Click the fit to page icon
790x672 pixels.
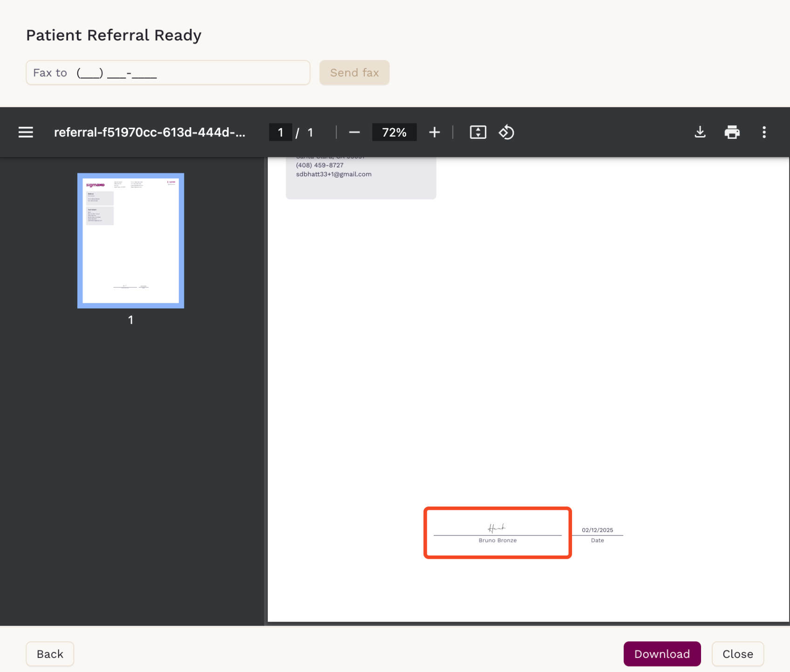tap(478, 132)
